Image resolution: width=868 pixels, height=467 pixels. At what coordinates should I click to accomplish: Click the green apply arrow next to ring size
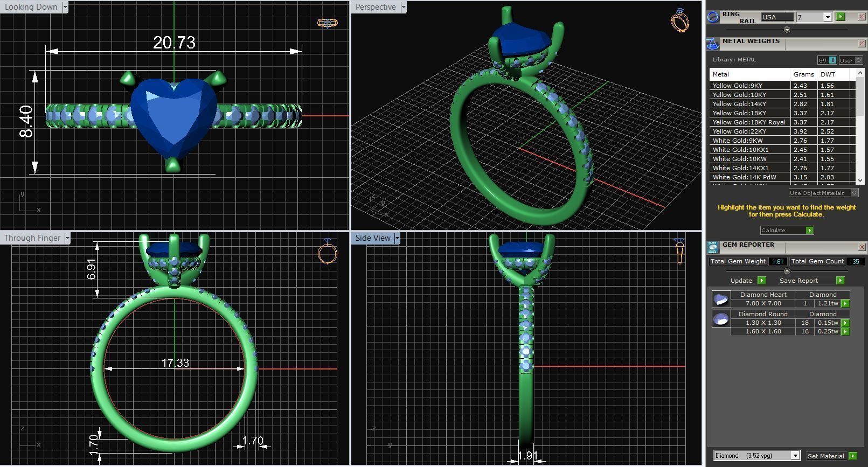841,17
